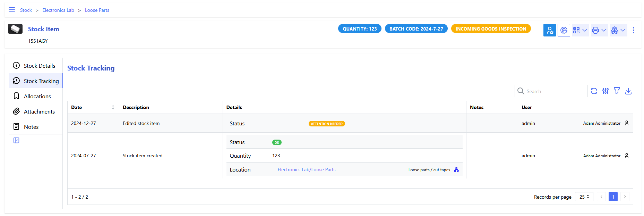The image size is (644, 216).
Task: Open the Stock Details panel
Action: pos(35,66)
